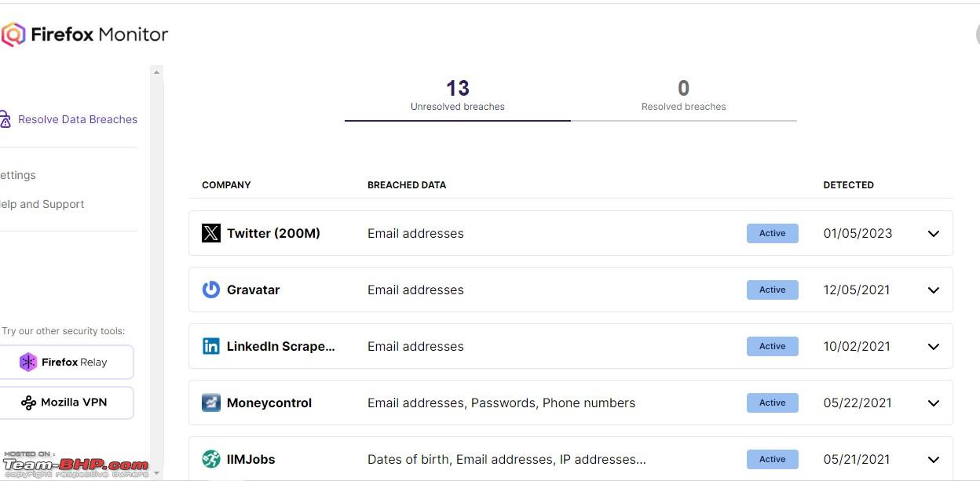Click the IIMJobs logo icon
980x481 pixels.
point(211,459)
